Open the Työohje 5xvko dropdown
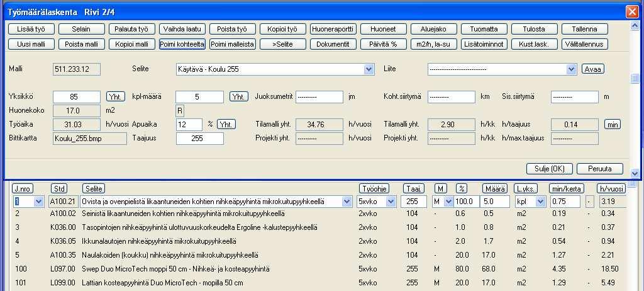 [391, 202]
